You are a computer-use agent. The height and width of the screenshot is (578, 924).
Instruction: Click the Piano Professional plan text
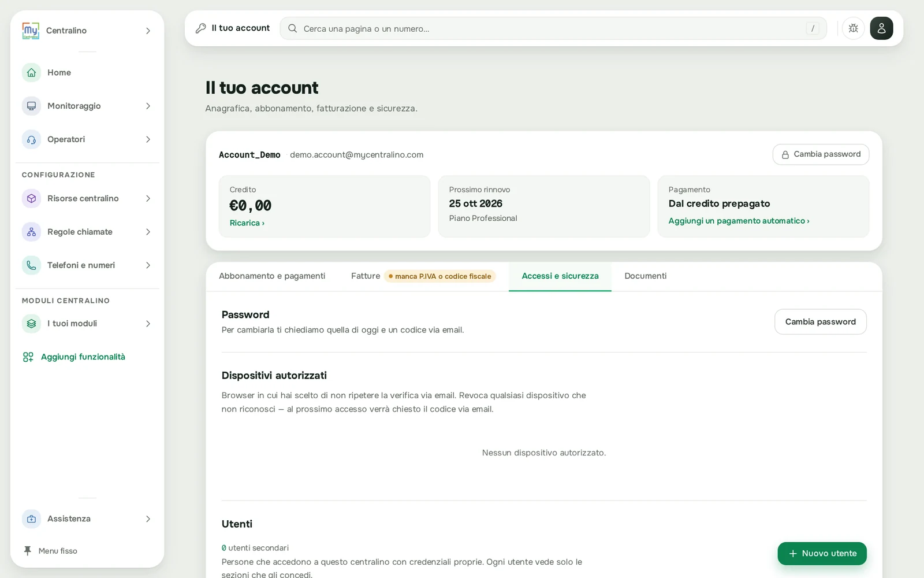[483, 218]
